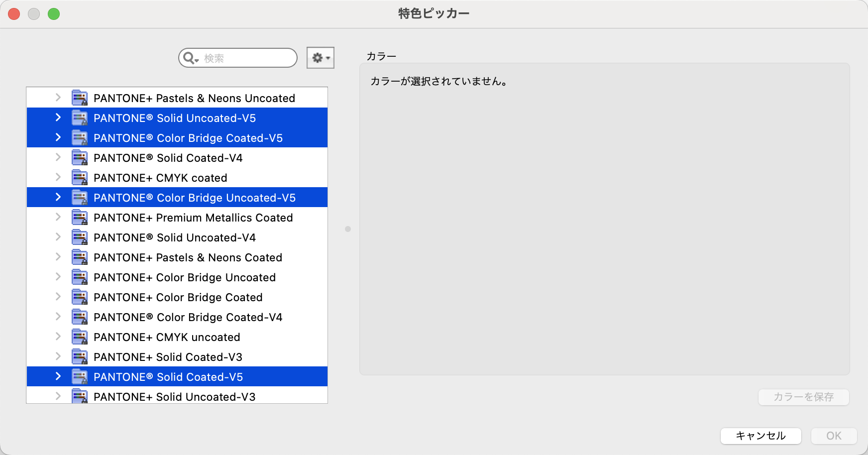Select the row 'PANTONE+ Solid Coated-V3'

click(177, 356)
